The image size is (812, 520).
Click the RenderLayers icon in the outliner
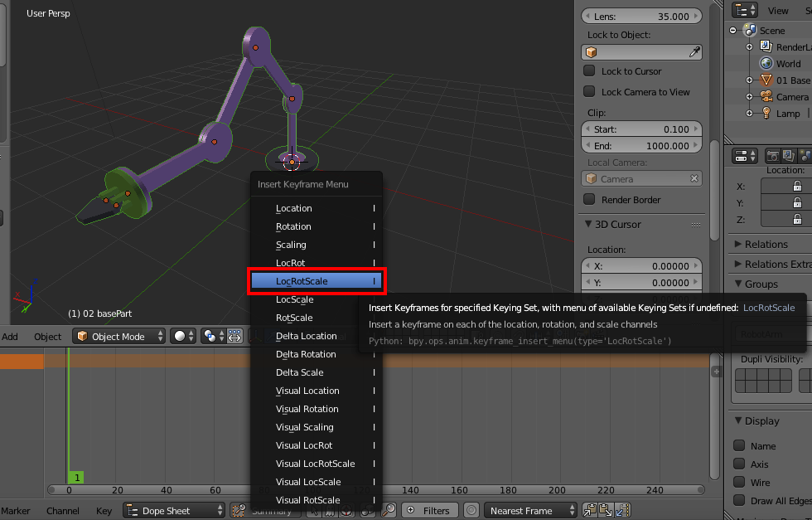click(x=766, y=46)
